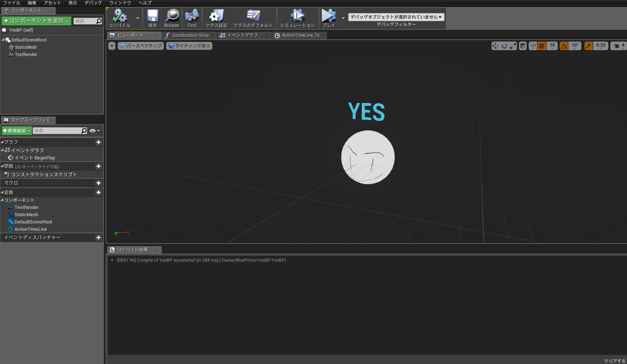Image resolution: width=627 pixels, height=364 pixels.
Task: Select ActionTimeLine in components list
Action: 31,229
